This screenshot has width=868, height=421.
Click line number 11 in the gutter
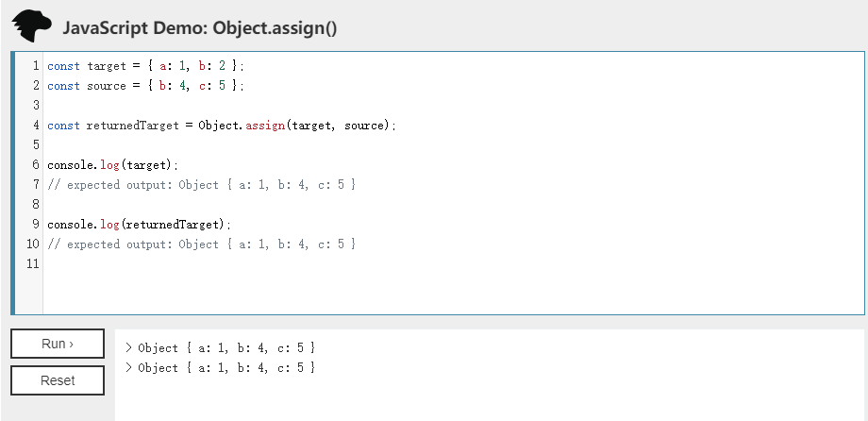(33, 264)
